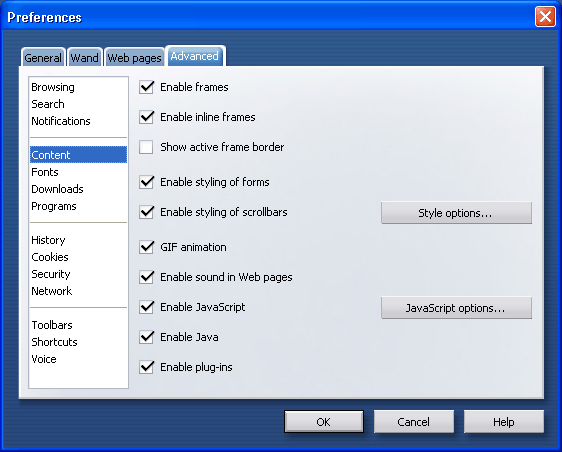This screenshot has width=562, height=452.
Task: Toggle Enable inline frames option
Action: coord(146,117)
